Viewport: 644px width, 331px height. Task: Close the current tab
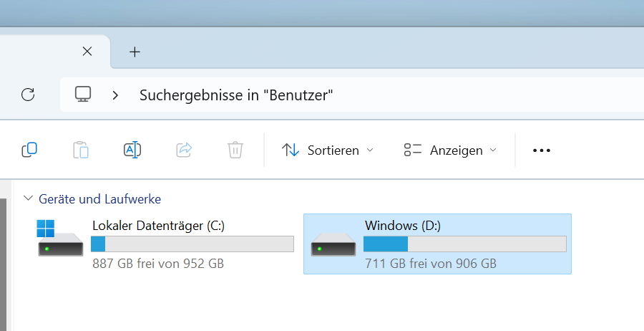point(87,52)
